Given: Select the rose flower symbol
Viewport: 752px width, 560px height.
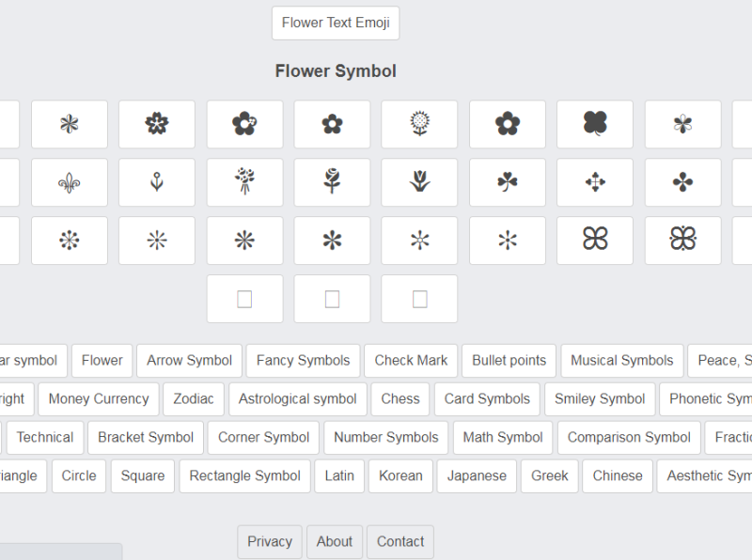Looking at the screenshot, I should click(x=332, y=182).
